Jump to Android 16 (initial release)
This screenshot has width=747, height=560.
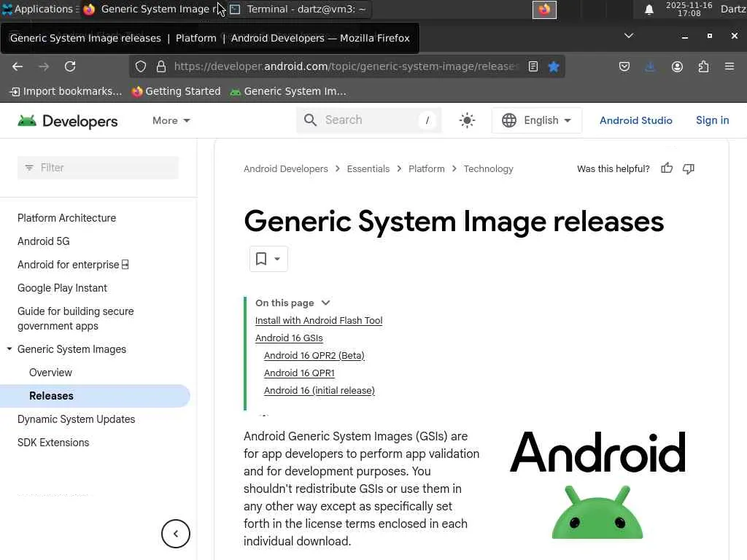pyautogui.click(x=320, y=391)
